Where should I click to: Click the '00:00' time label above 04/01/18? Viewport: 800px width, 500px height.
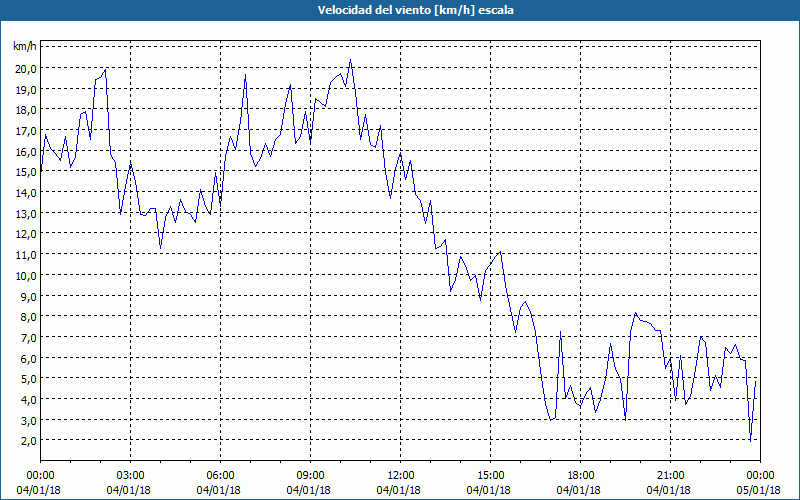coord(40,476)
